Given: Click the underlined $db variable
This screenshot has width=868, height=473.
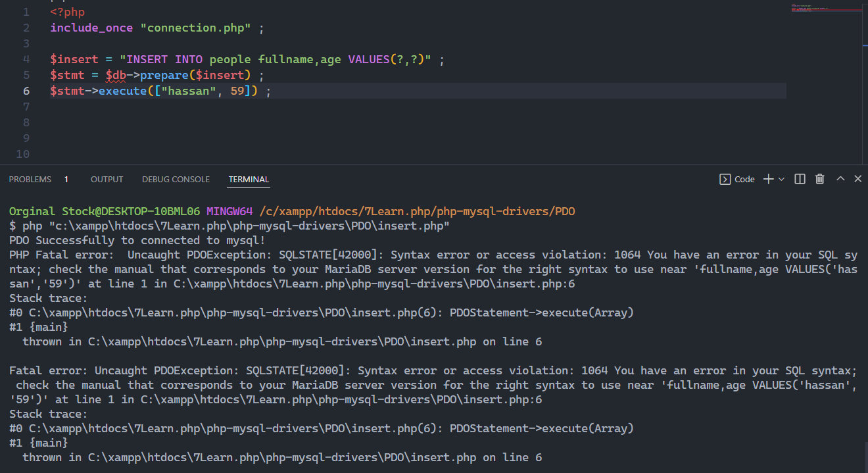Looking at the screenshot, I should [116, 75].
